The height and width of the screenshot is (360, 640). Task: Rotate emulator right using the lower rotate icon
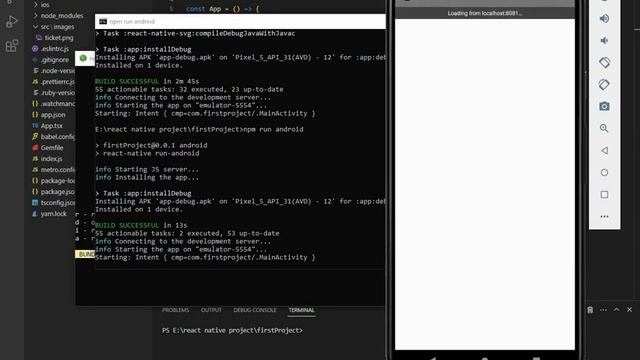604,84
